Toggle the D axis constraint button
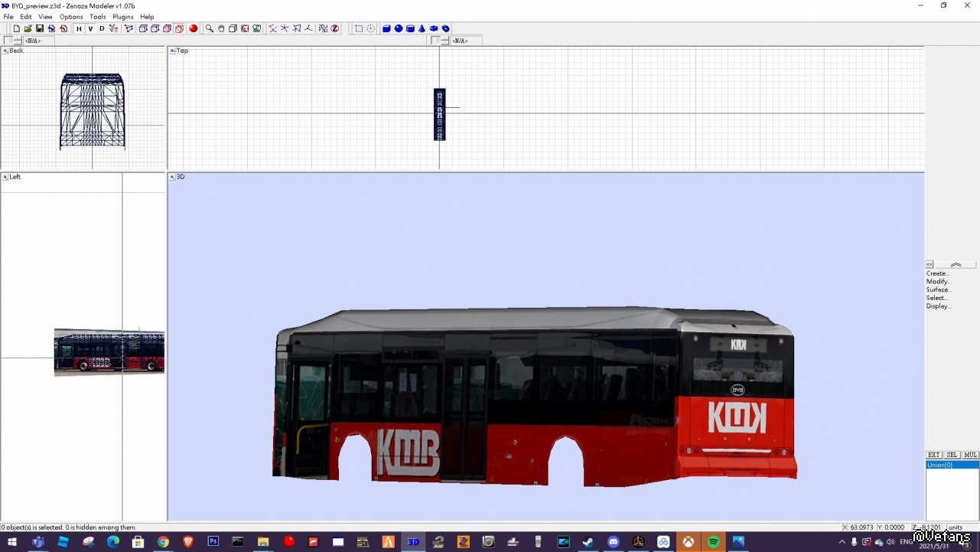 [102, 28]
